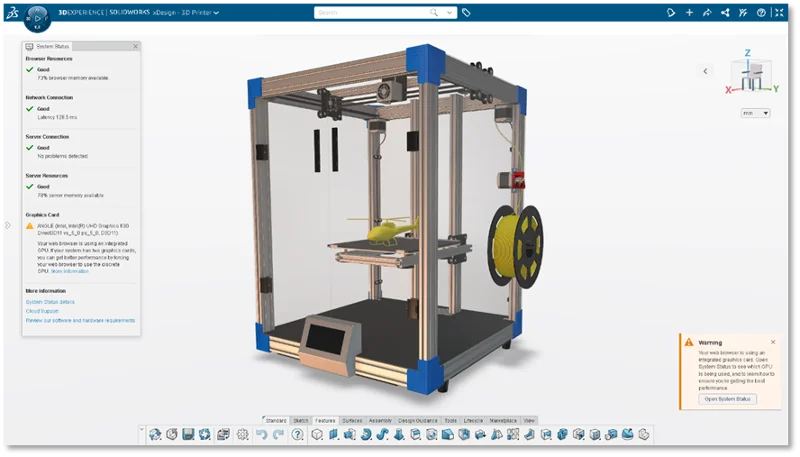Screen dimensions: 800x457
Task: Click the settings gear icon in bottom toolbar
Action: 242,434
